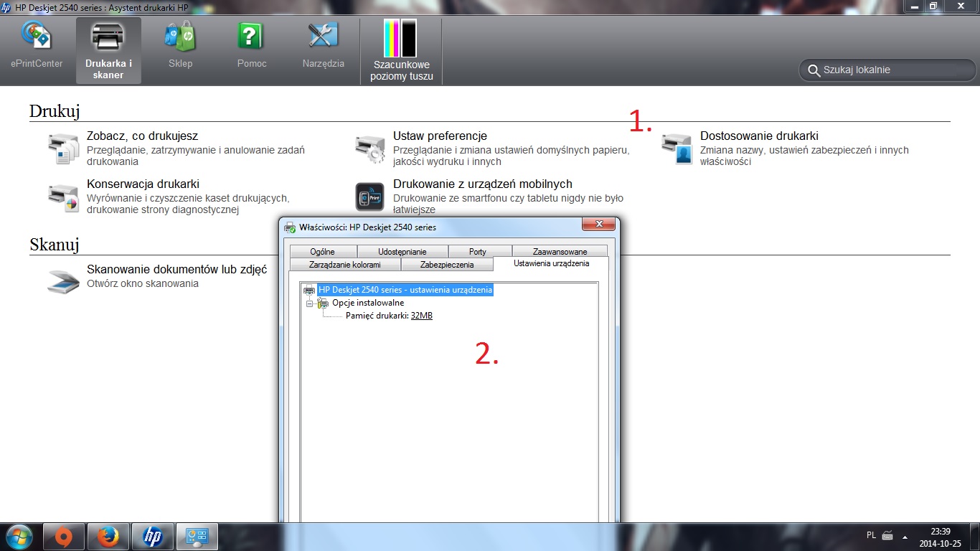Switch to the Udostępnianie tab

402,251
